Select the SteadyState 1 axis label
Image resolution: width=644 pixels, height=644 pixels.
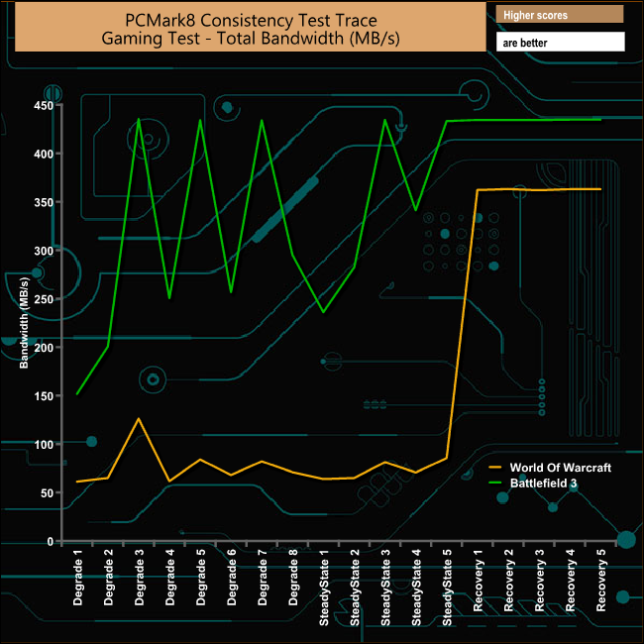[324, 588]
